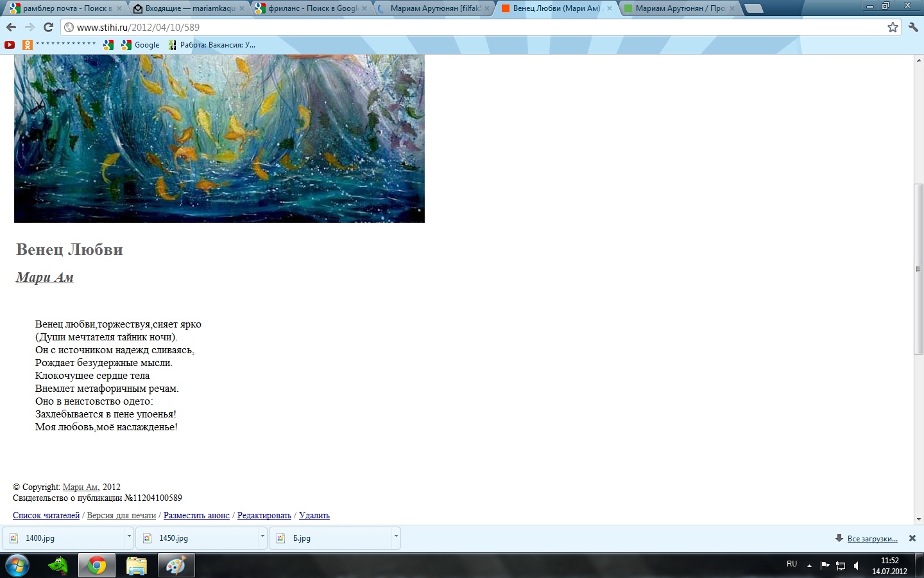The height and width of the screenshot is (578, 924).
Task: Open author link Мари Ам under title
Action: tap(45, 277)
